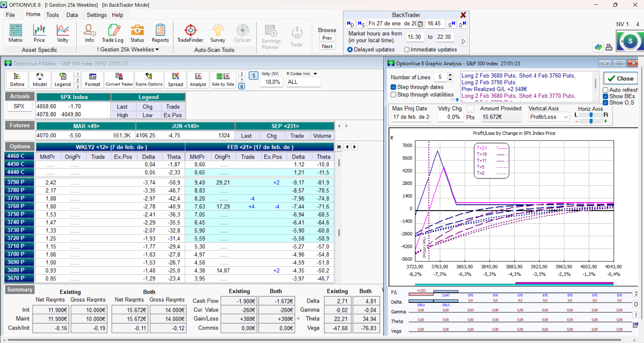This screenshot has height=343, width=644.
Task: Jump to first options expiration
Action: [339, 147]
